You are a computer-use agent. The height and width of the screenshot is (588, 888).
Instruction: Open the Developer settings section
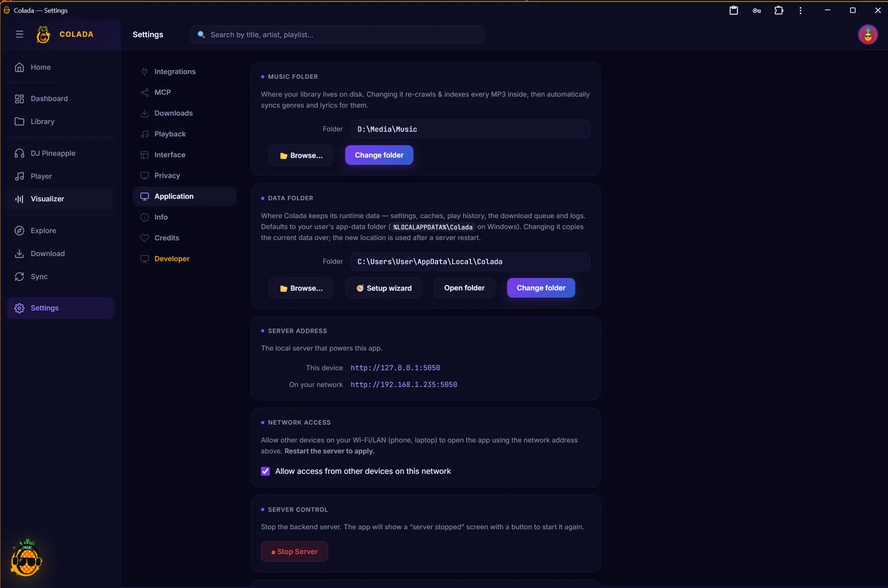point(185,259)
